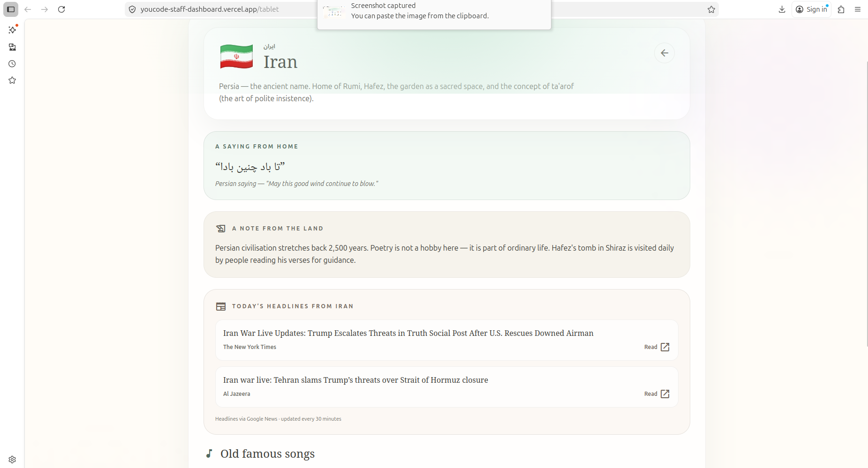Click the browser forward arrow
868x468 pixels.
pyautogui.click(x=45, y=9)
